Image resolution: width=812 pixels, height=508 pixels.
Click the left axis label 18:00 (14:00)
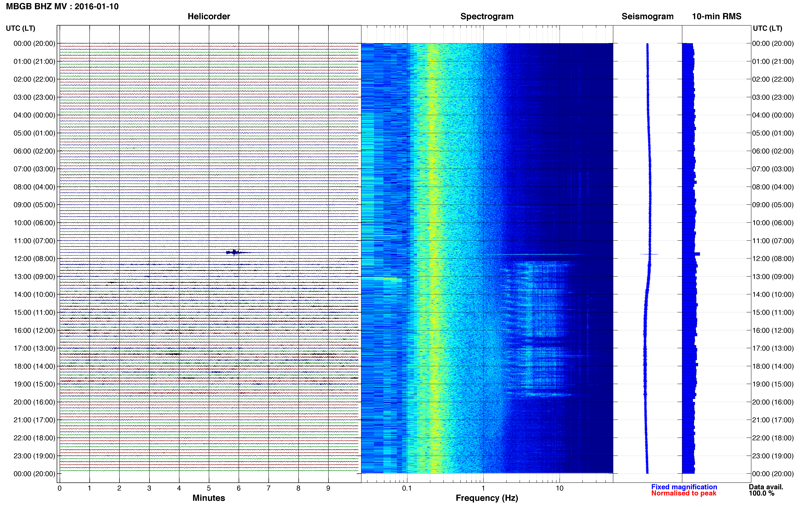coord(34,366)
